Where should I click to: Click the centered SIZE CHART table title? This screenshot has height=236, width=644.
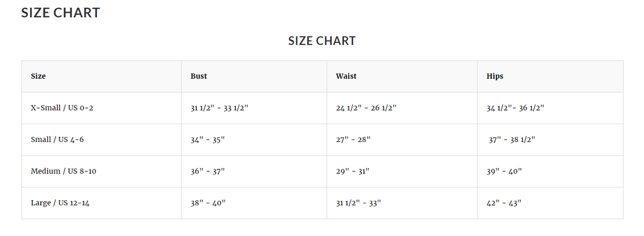322,41
